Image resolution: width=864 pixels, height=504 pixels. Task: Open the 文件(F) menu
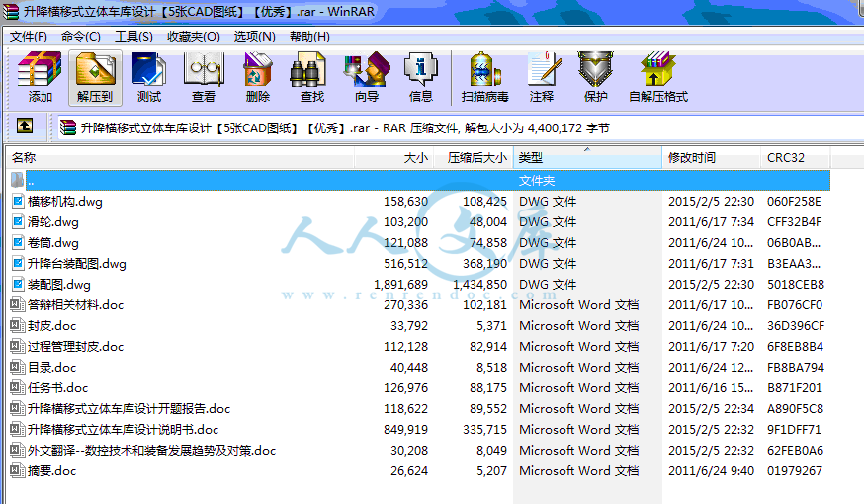[x=28, y=37]
